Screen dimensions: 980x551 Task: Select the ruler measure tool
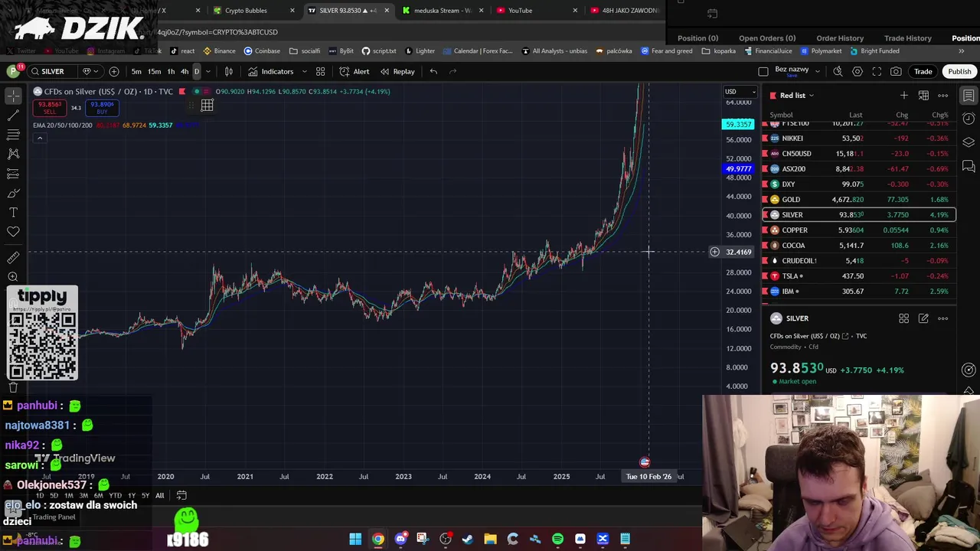(13, 258)
